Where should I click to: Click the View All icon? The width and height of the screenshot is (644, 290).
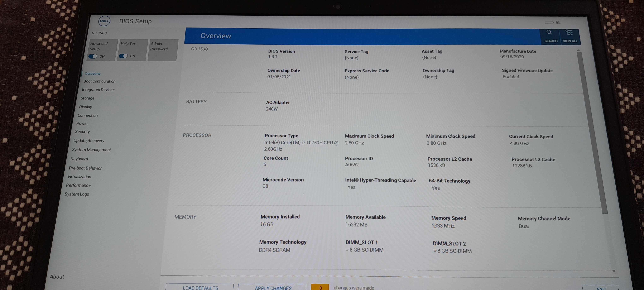coord(569,33)
